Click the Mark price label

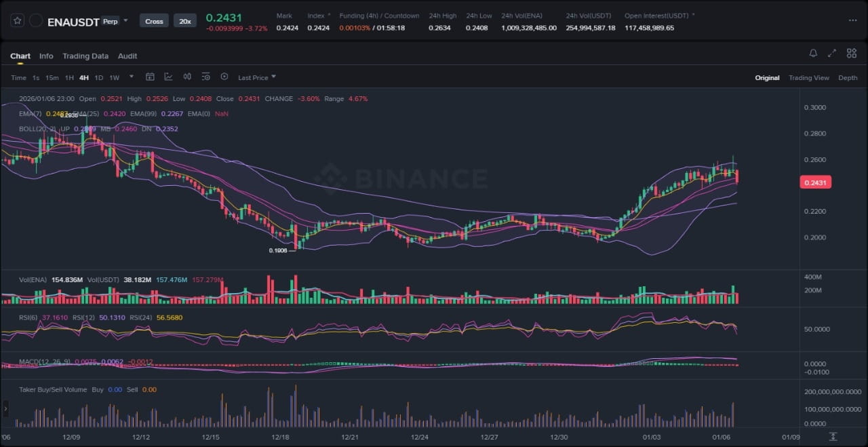click(284, 16)
